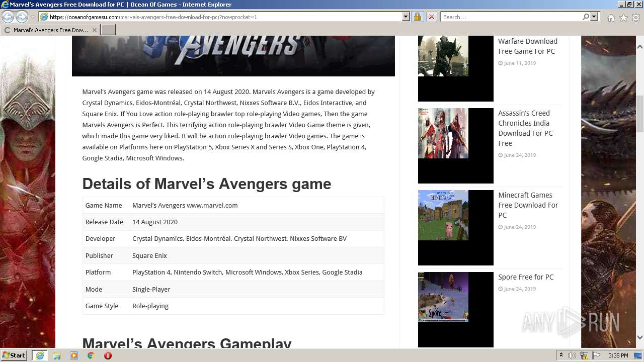Open the Home page icon
644x362 pixels.
611,18
